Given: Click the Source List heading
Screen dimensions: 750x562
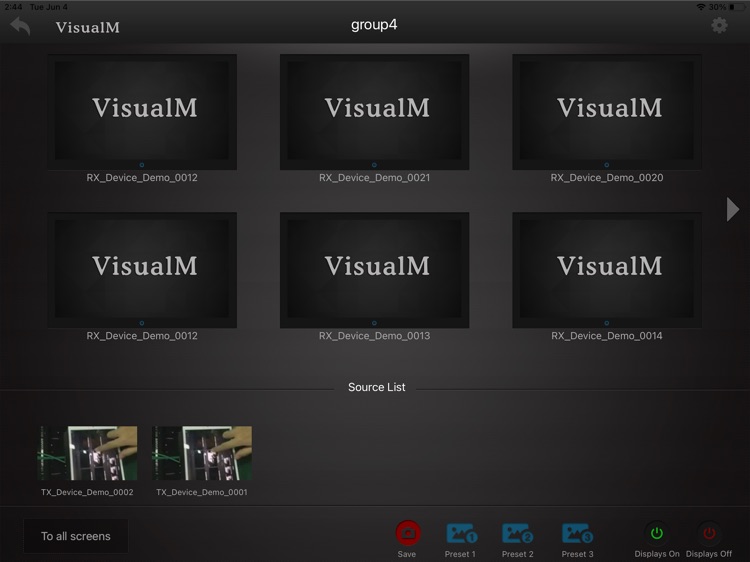Looking at the screenshot, I should tap(376, 387).
